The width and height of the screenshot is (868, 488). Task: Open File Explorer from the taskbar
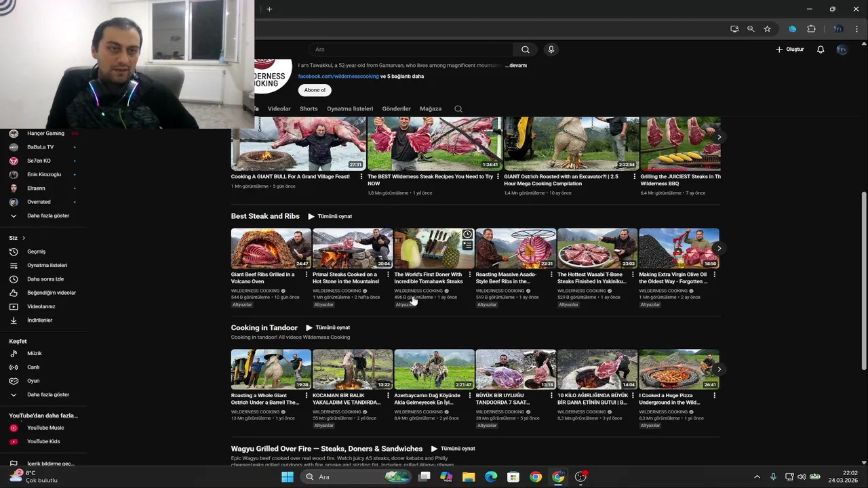[x=469, y=476]
